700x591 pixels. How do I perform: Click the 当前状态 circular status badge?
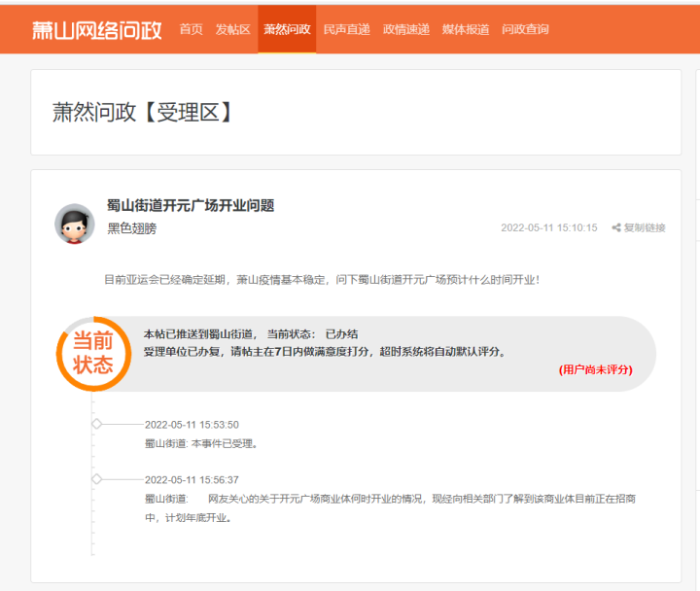pos(93,354)
